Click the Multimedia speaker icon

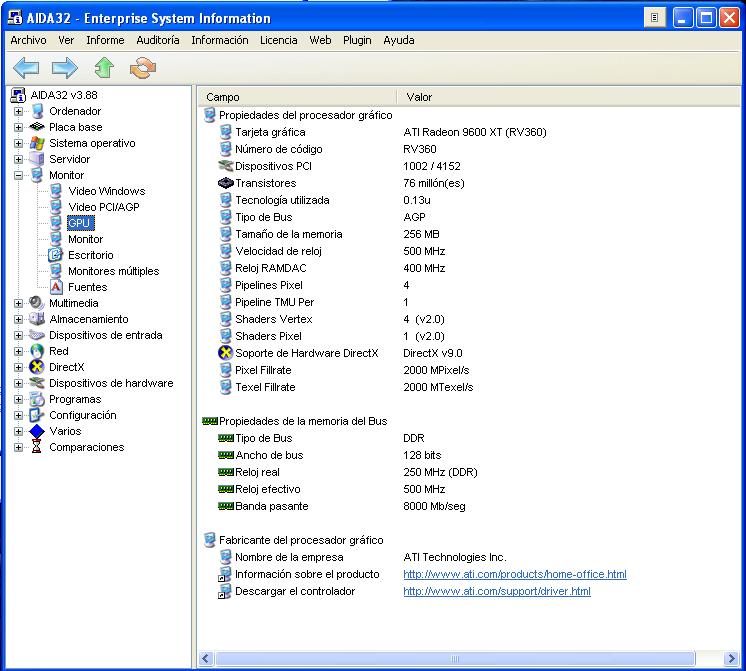pyautogui.click(x=37, y=303)
